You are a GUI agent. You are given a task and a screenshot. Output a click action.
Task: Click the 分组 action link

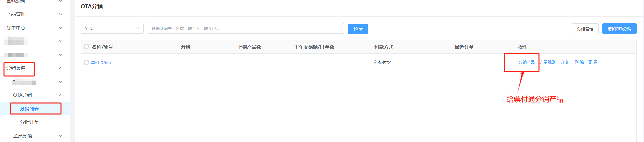click(565, 62)
